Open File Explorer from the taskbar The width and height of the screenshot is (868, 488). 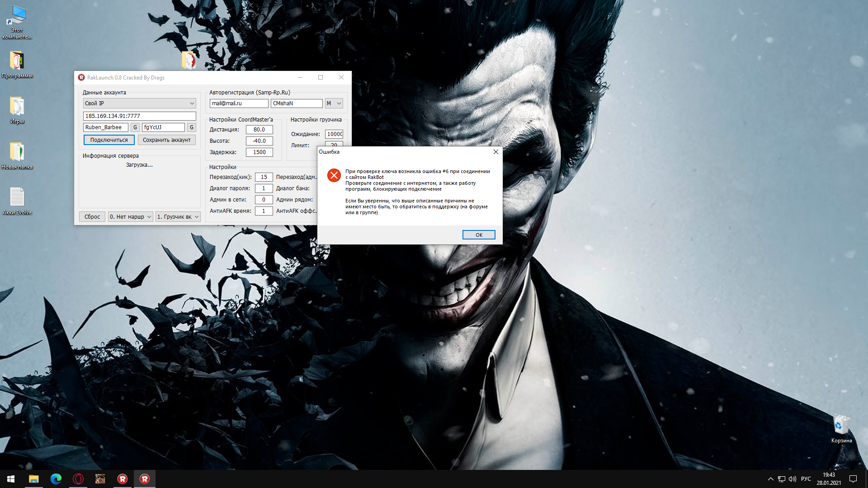pos(34,479)
